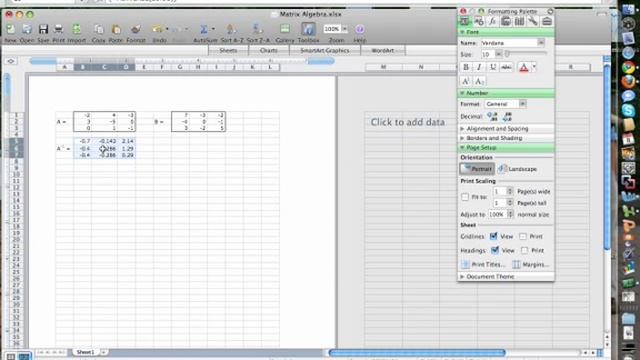
Task: Uncheck Gridlines View checkbox
Action: pyautogui.click(x=493, y=236)
